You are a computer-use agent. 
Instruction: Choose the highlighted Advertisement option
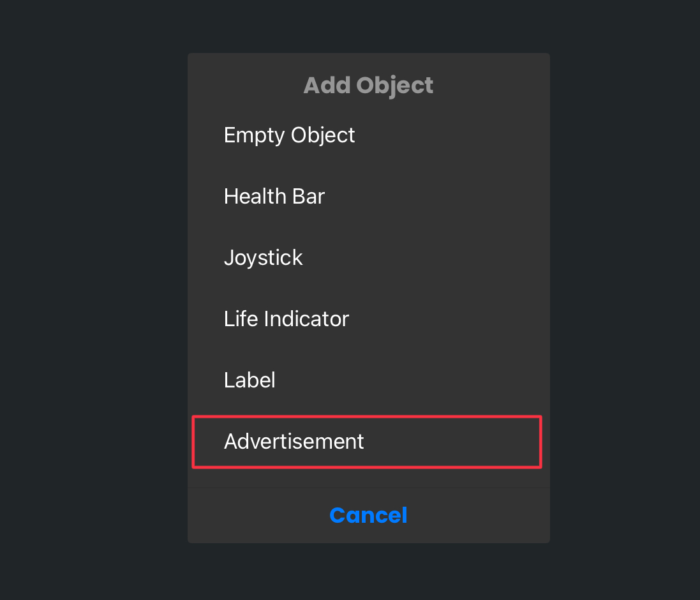(366, 442)
